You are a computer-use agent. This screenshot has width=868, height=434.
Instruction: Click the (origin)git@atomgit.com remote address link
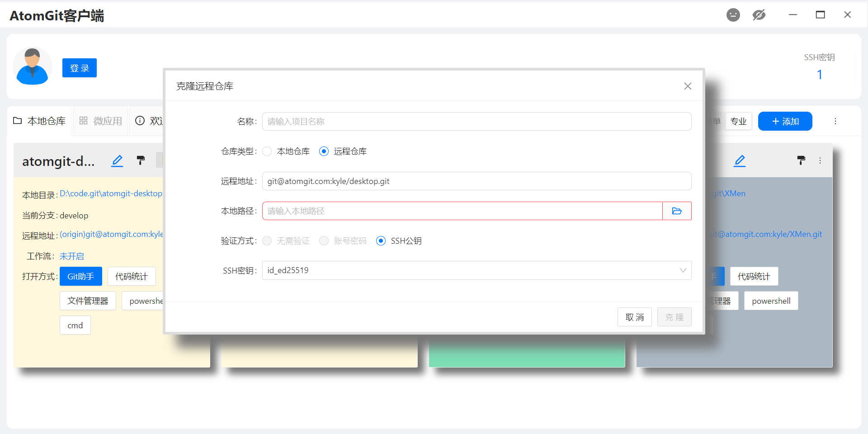click(111, 234)
